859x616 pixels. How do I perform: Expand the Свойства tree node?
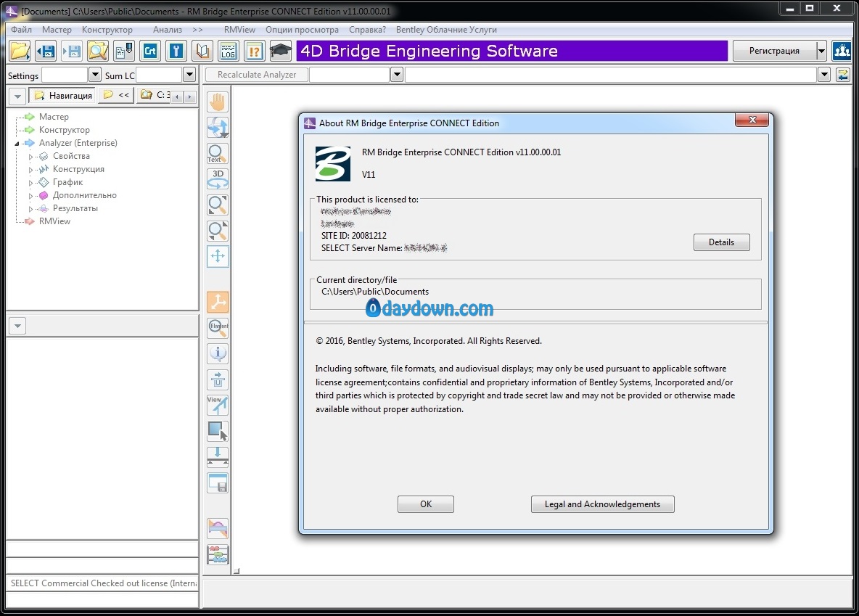pos(30,157)
